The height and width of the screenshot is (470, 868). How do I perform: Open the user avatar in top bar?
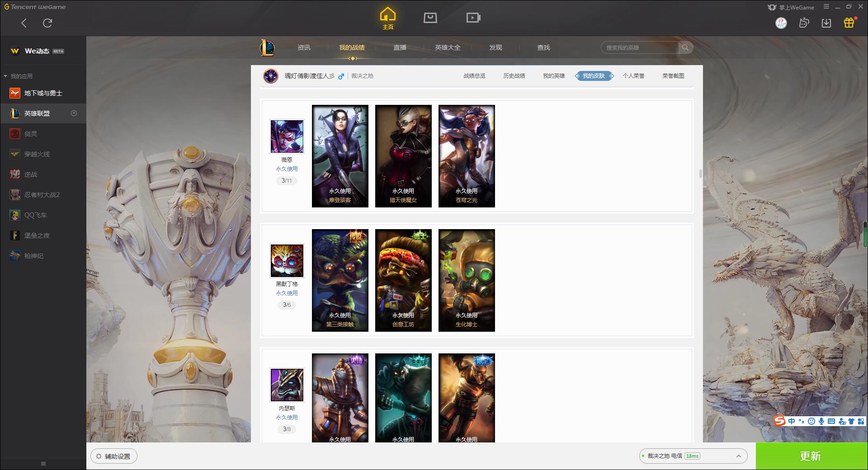pyautogui.click(x=781, y=23)
